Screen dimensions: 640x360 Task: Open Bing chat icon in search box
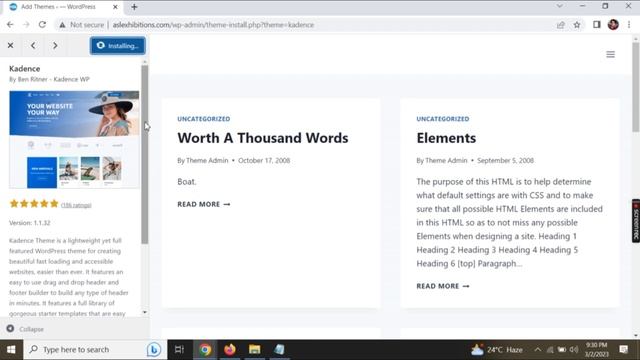coord(154,350)
